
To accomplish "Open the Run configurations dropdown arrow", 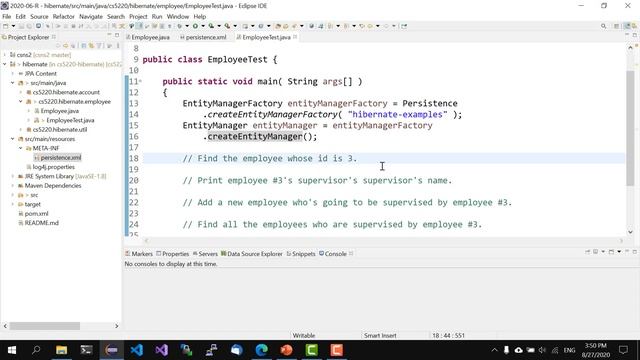I will pos(203,26).
